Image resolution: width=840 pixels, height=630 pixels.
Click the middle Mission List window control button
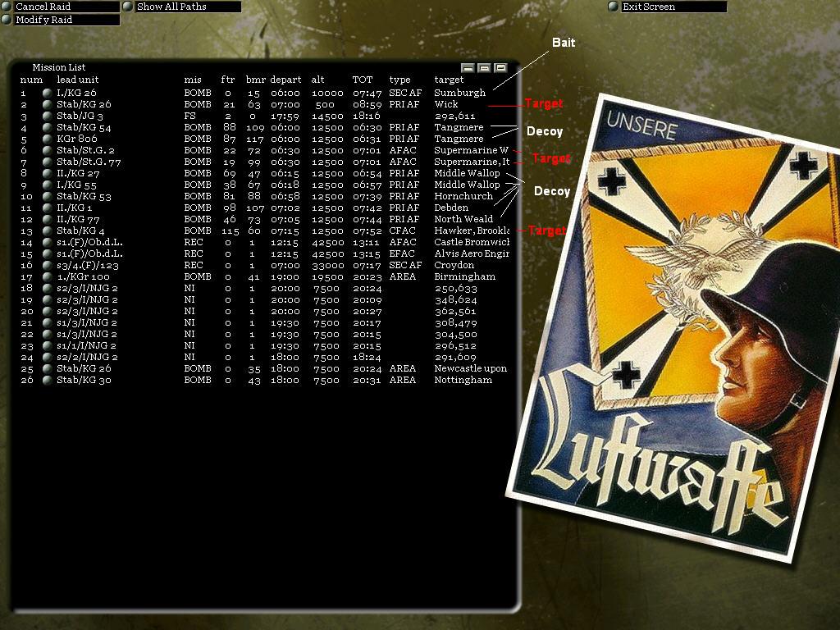point(484,68)
